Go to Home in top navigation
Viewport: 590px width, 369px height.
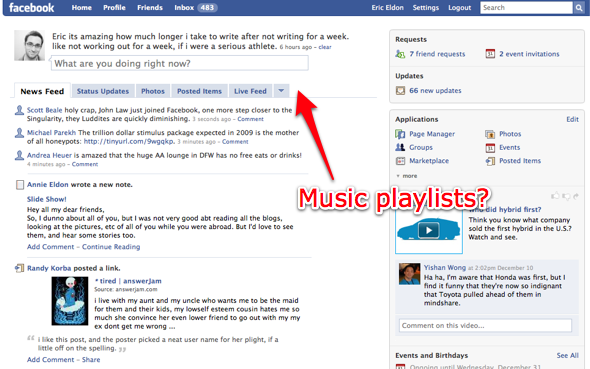tap(82, 8)
